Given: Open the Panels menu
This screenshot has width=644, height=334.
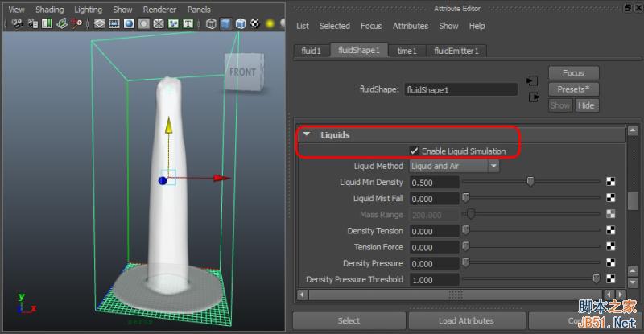Looking at the screenshot, I should (x=199, y=10).
